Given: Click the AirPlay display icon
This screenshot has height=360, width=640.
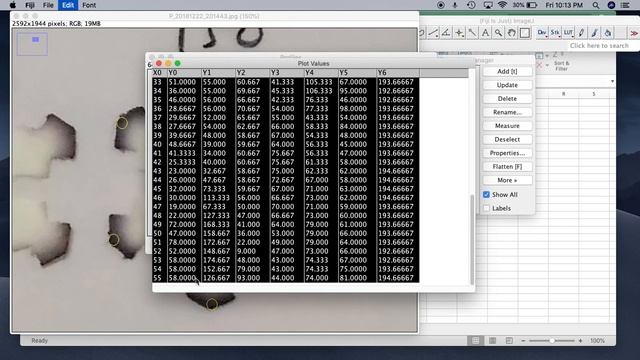Looking at the screenshot, I should pyautogui.click(x=487, y=5).
